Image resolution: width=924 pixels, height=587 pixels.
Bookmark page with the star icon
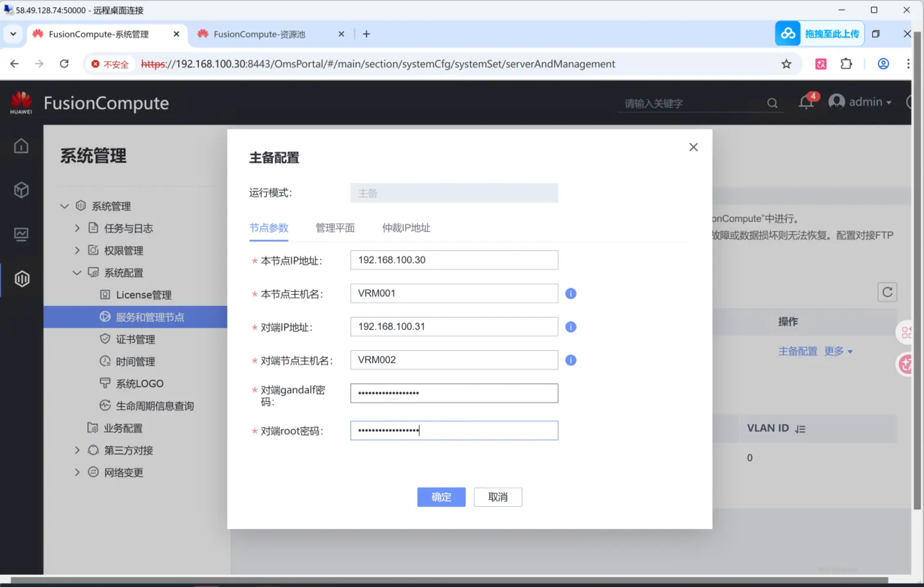(786, 64)
